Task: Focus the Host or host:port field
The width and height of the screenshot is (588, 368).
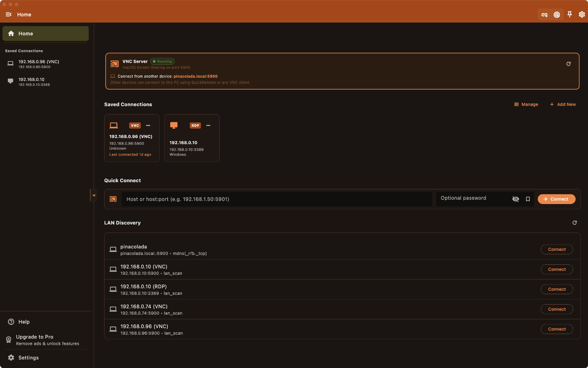Action: click(277, 199)
